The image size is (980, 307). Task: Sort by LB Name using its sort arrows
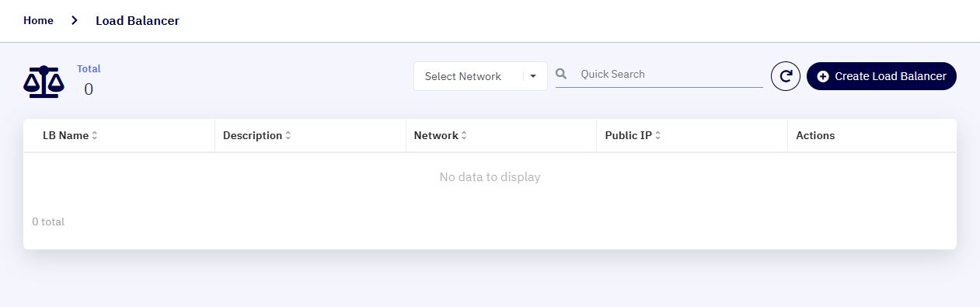point(95,135)
